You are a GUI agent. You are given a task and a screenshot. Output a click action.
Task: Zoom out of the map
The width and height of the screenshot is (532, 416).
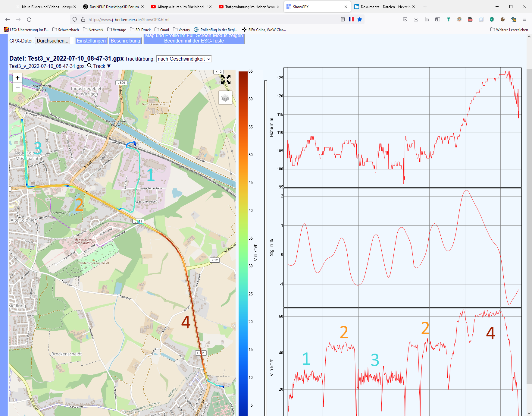[17, 87]
